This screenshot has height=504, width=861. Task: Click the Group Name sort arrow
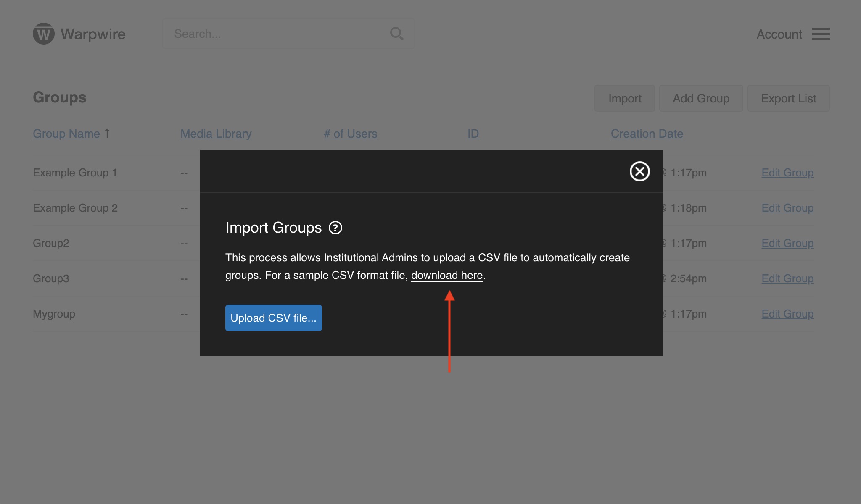[x=107, y=133]
